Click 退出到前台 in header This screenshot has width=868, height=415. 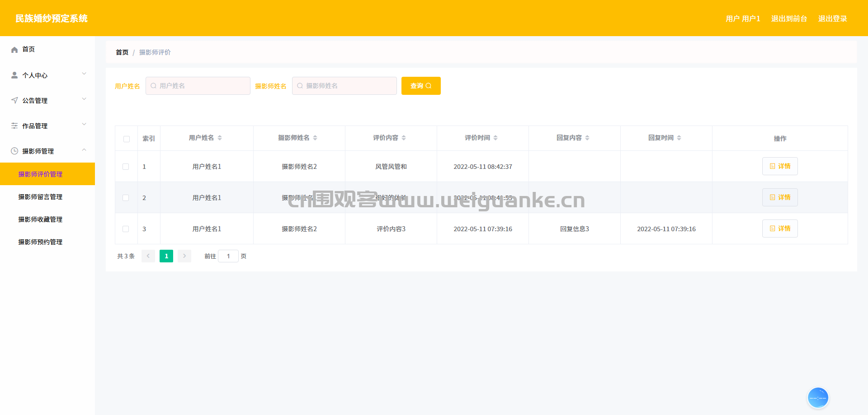[789, 19]
